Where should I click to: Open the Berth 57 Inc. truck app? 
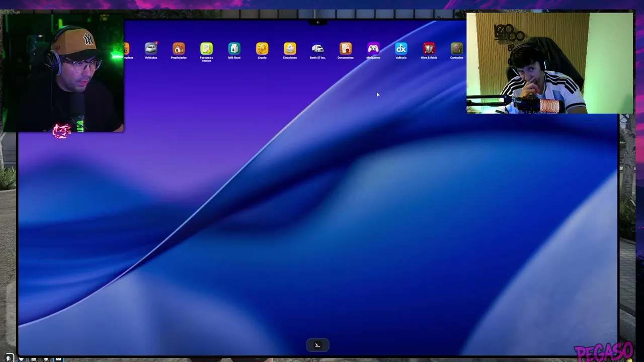317,49
